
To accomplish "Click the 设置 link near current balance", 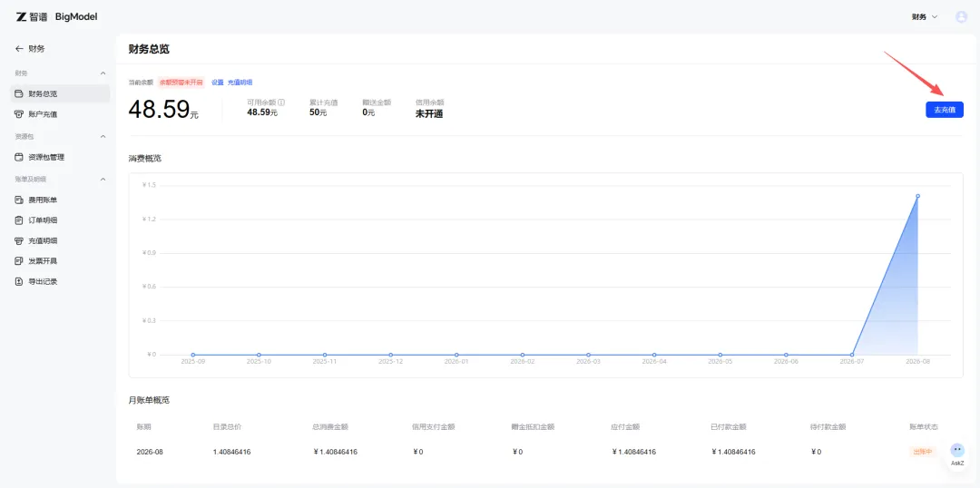I will 217,83.
